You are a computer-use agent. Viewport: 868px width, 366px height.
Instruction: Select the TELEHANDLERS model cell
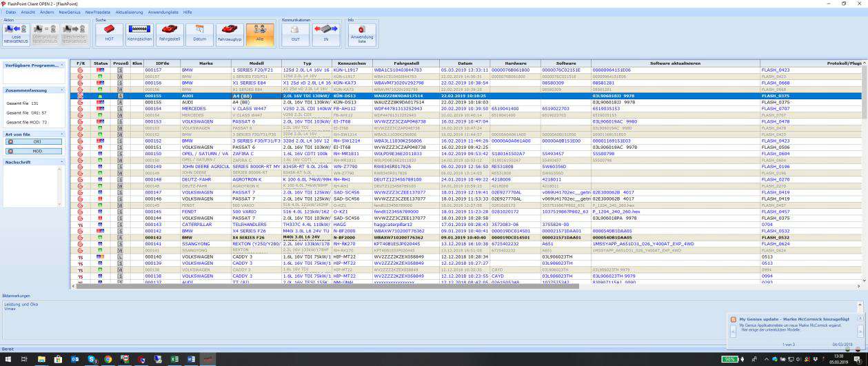[x=256, y=224]
